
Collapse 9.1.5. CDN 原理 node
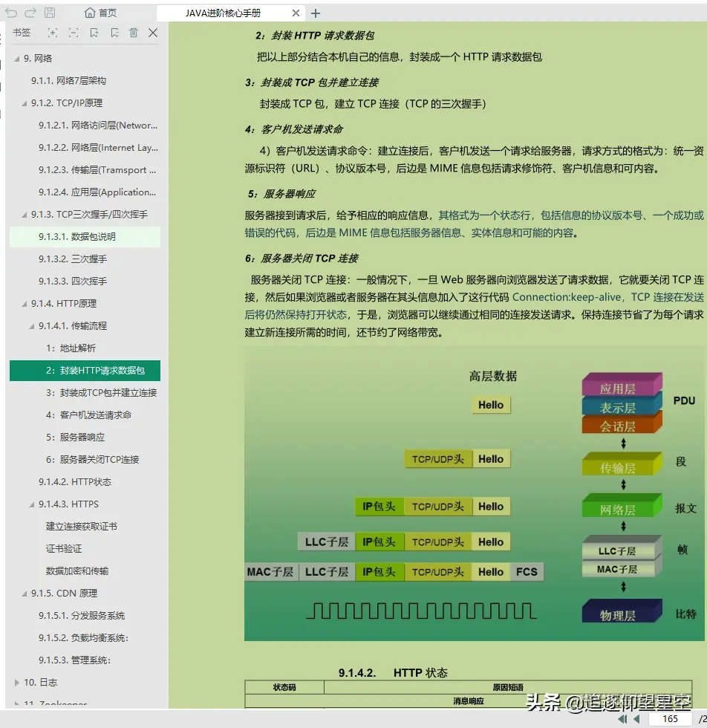pos(25,594)
